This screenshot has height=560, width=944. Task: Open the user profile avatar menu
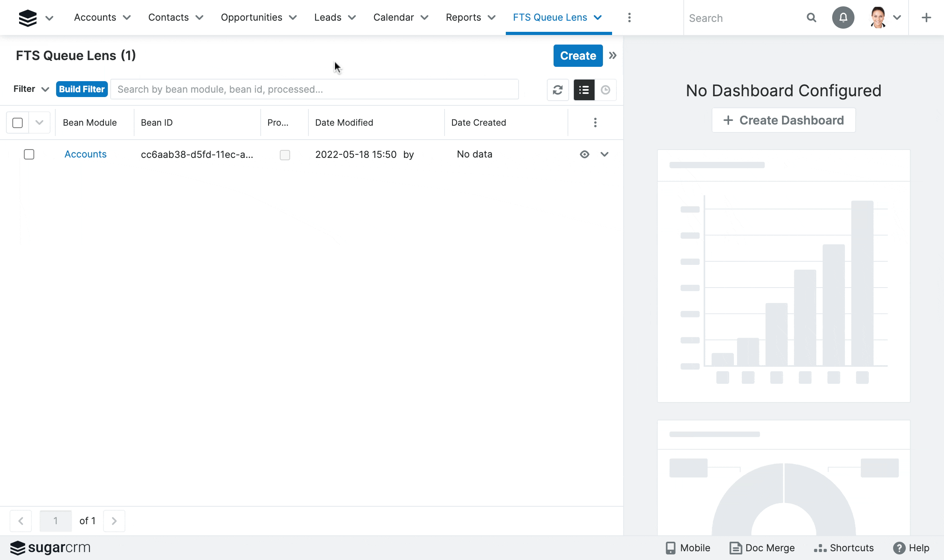pyautogui.click(x=878, y=18)
